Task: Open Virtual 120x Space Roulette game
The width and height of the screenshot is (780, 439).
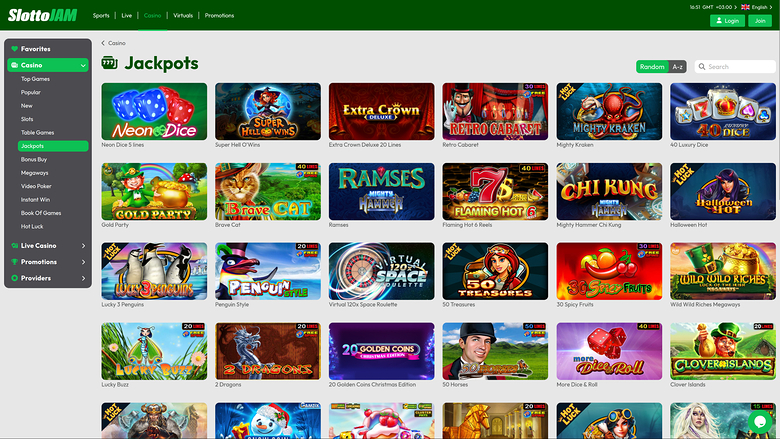Action: pyautogui.click(x=382, y=271)
